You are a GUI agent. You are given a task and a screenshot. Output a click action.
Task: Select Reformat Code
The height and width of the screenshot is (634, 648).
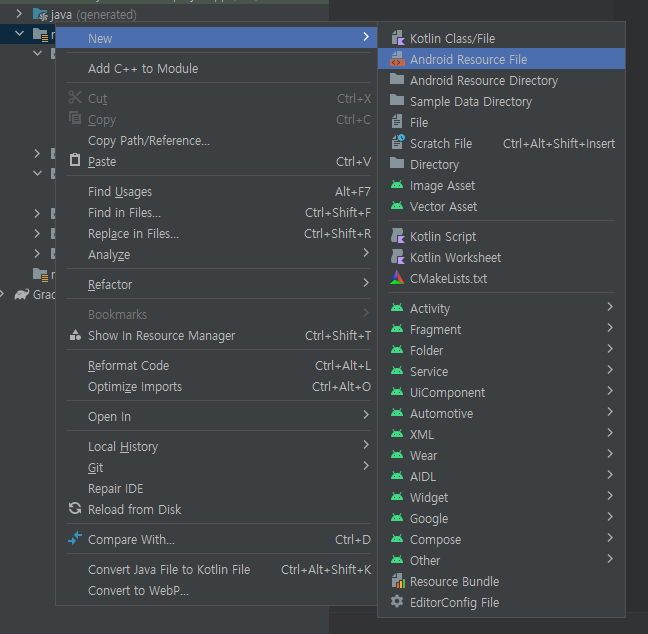click(x=216, y=365)
